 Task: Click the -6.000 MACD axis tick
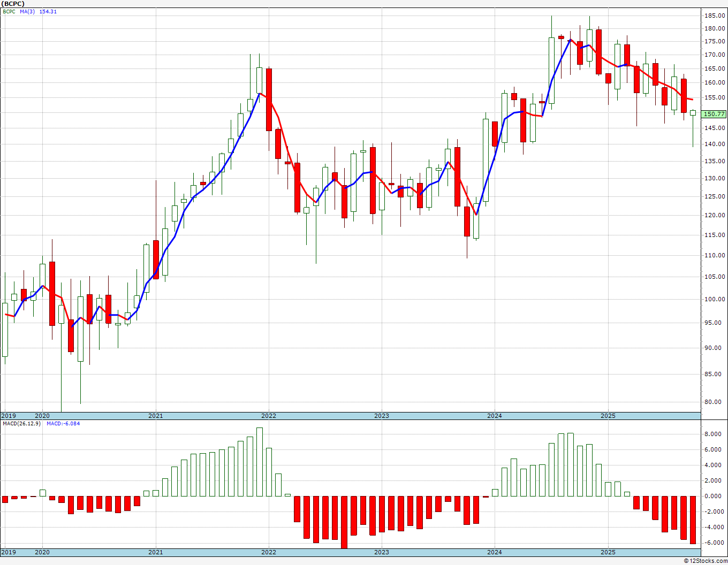715,543
